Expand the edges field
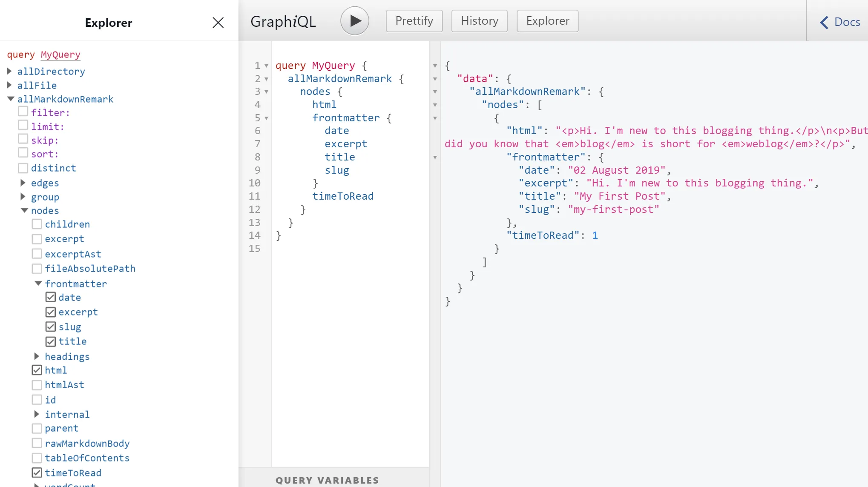The image size is (868, 487). point(23,183)
